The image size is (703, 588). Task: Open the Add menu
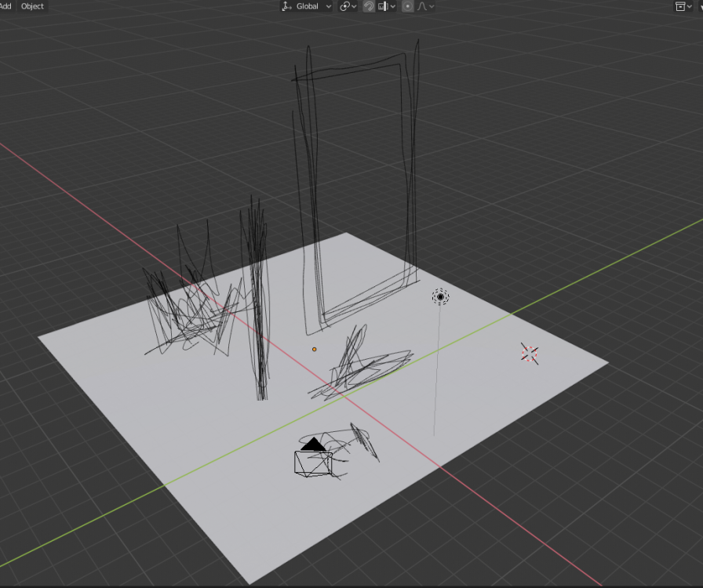[6, 6]
